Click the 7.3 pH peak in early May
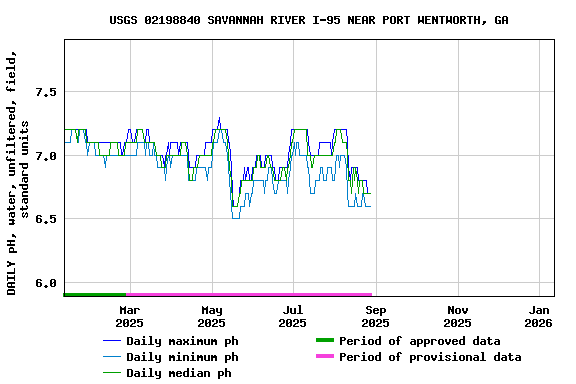The image size is (576, 384). pos(219,118)
